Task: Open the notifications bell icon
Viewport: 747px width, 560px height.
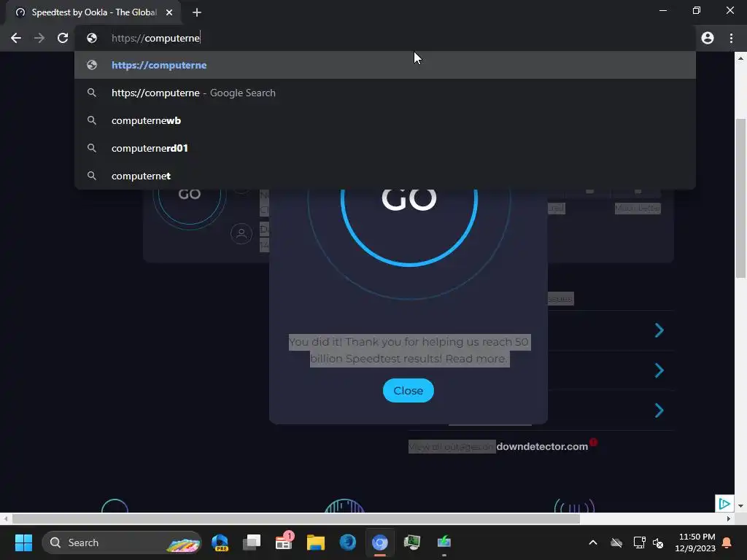Action: pos(727,542)
